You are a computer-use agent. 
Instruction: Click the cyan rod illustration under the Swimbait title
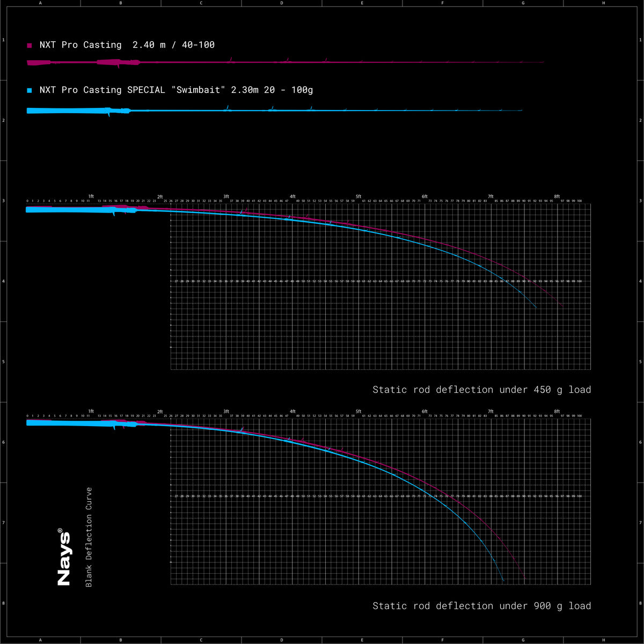point(274,110)
